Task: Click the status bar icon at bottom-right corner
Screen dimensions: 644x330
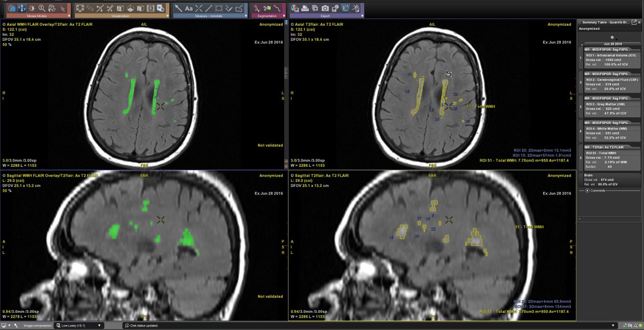Action: click(639, 325)
